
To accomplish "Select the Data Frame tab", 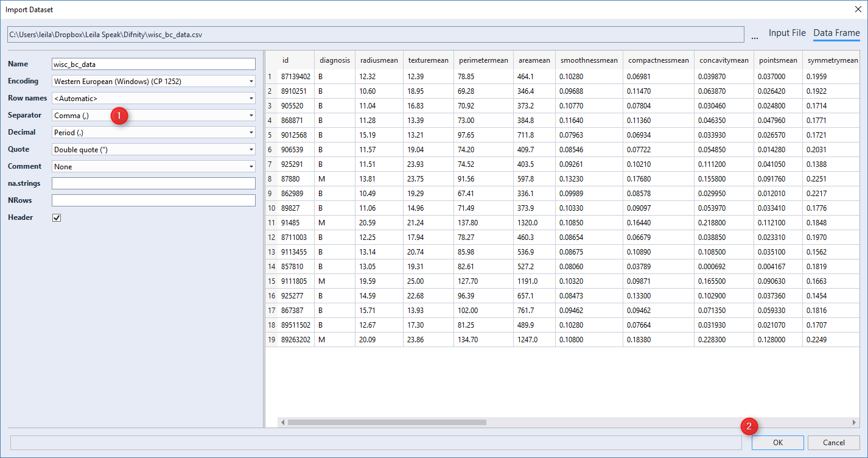I will [x=836, y=33].
